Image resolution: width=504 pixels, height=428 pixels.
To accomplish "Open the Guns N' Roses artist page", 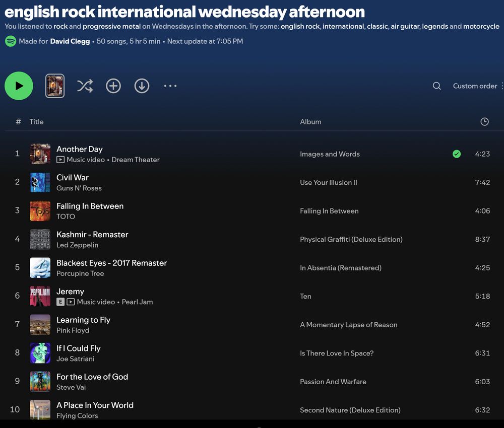I will click(x=79, y=188).
